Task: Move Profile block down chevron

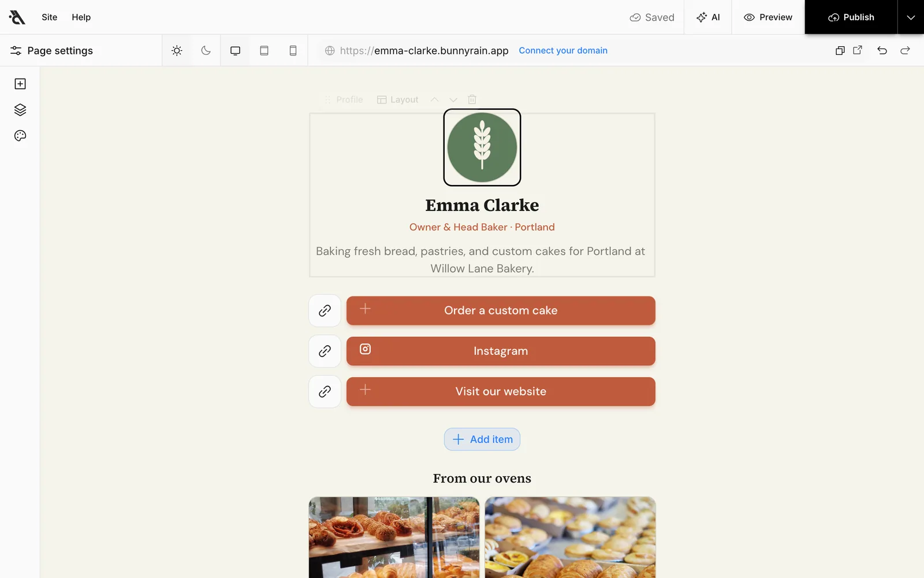Action: (453, 99)
